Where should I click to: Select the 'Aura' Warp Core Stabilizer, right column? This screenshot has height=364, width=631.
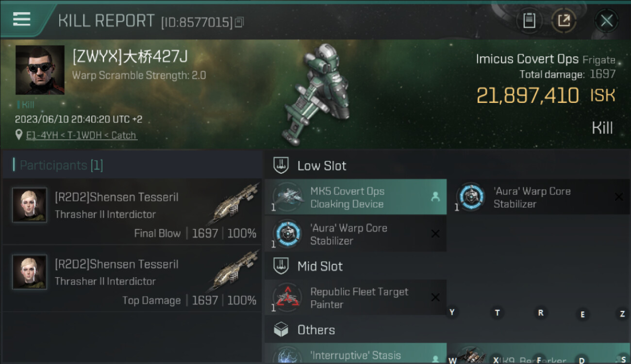[x=543, y=197]
